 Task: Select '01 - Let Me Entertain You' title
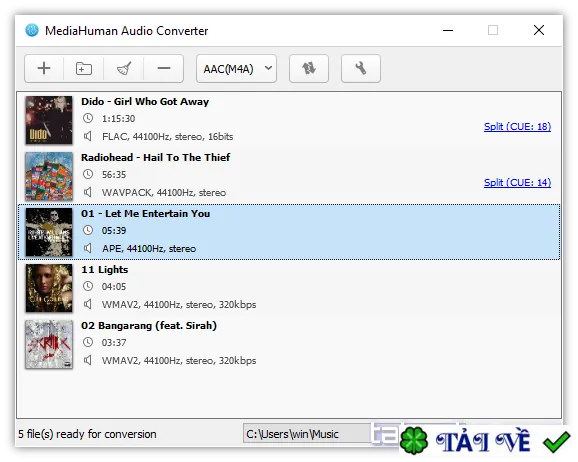[x=146, y=213]
